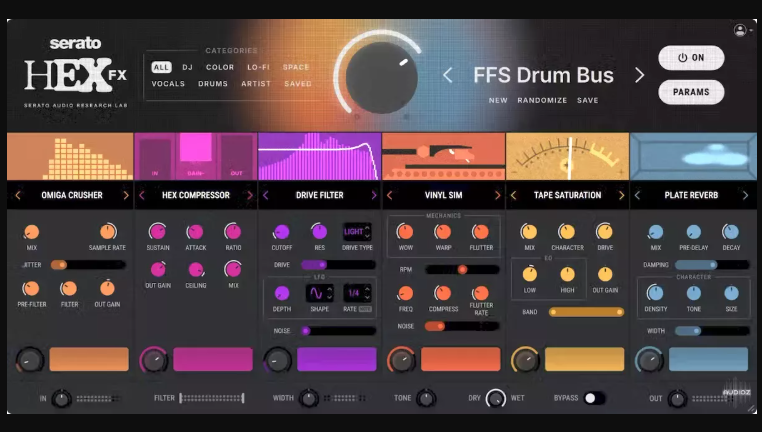The image size is (762, 432).
Task: Toggle the blue Plate Reverb enable block
Action: (709, 359)
